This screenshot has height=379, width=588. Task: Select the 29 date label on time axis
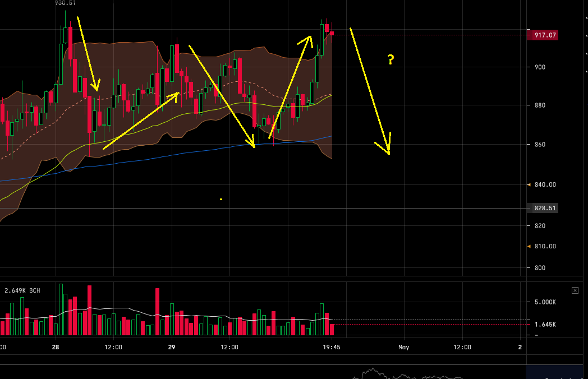coord(171,347)
